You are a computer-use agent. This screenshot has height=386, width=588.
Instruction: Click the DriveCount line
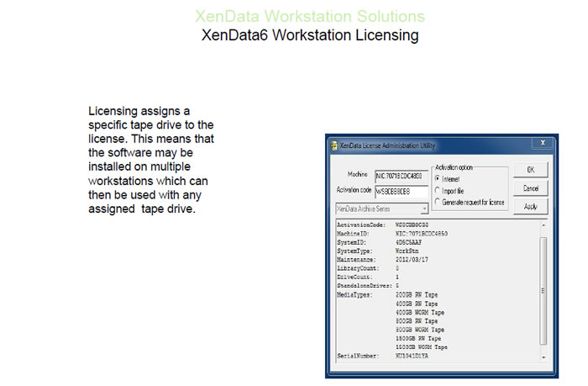coord(368,278)
